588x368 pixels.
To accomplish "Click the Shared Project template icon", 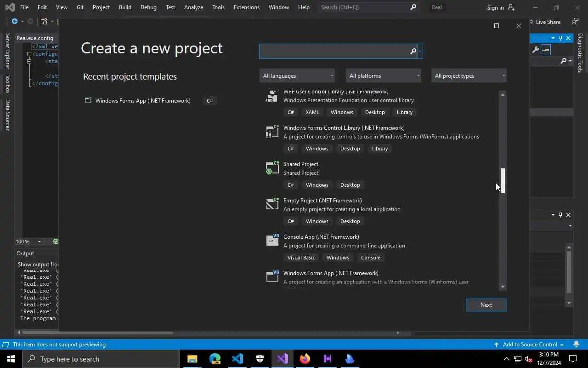I will [x=272, y=168].
